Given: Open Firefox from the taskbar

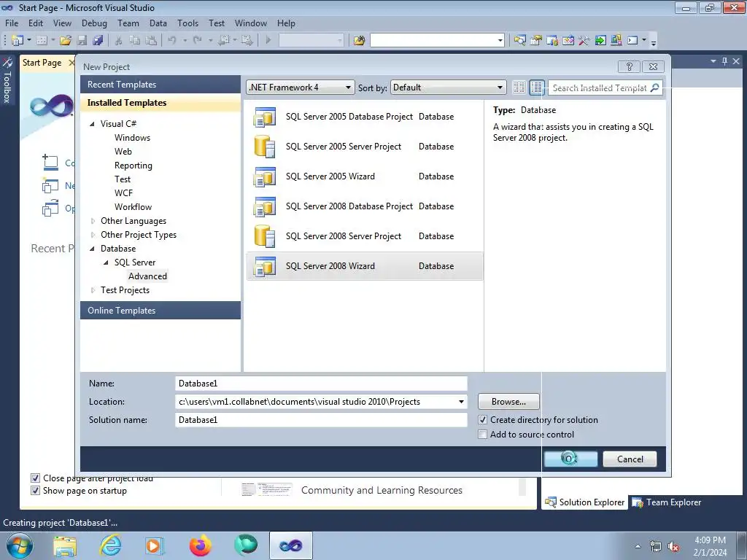Looking at the screenshot, I should click(200, 545).
